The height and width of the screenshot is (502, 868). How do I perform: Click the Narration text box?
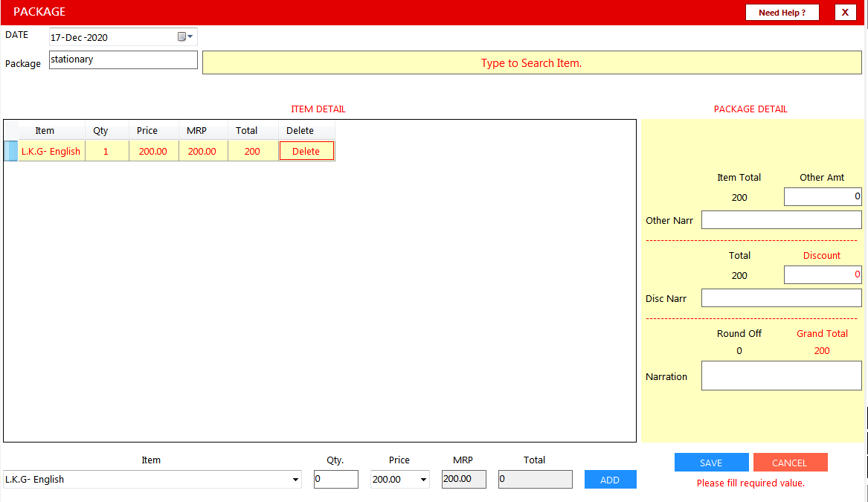click(x=781, y=376)
